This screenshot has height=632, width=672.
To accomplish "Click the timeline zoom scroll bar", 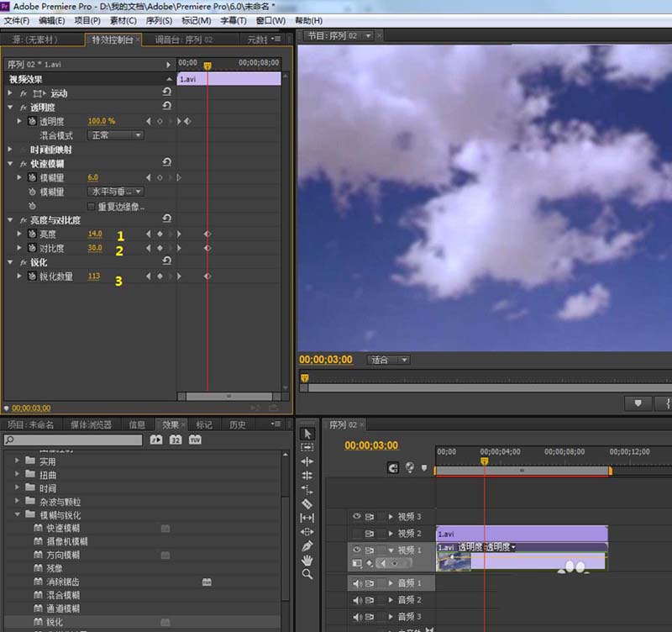I will (x=522, y=471).
